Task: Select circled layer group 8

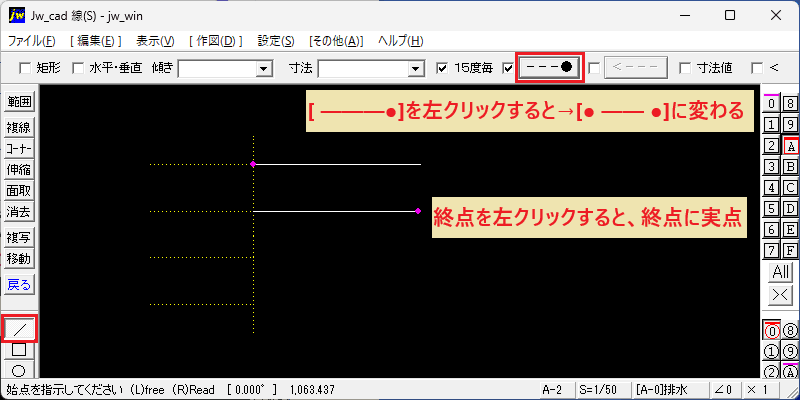Action: 790,331
